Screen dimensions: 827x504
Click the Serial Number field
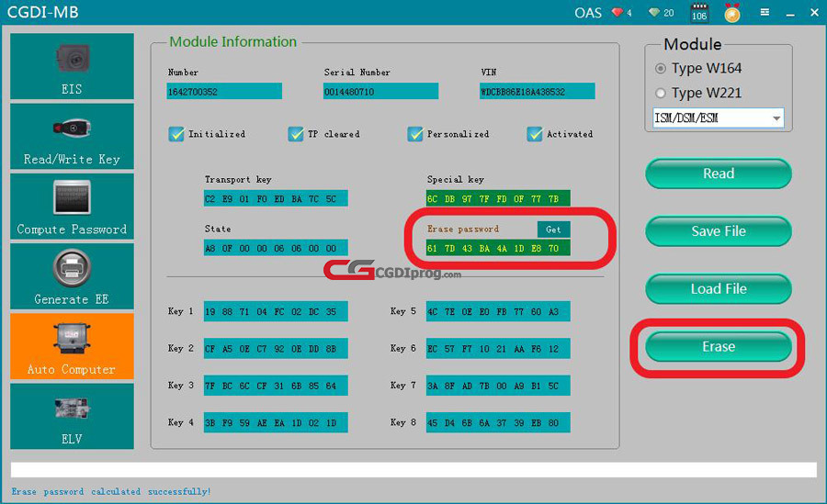point(380,91)
